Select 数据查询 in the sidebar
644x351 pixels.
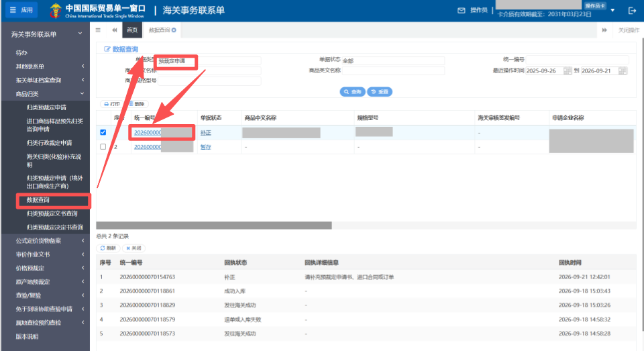(x=38, y=200)
